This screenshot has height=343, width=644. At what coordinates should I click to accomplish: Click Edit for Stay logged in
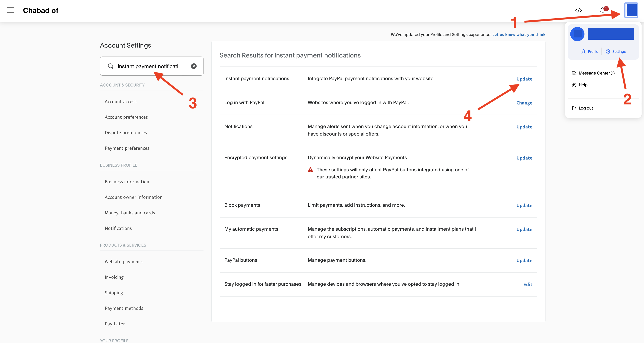(528, 284)
